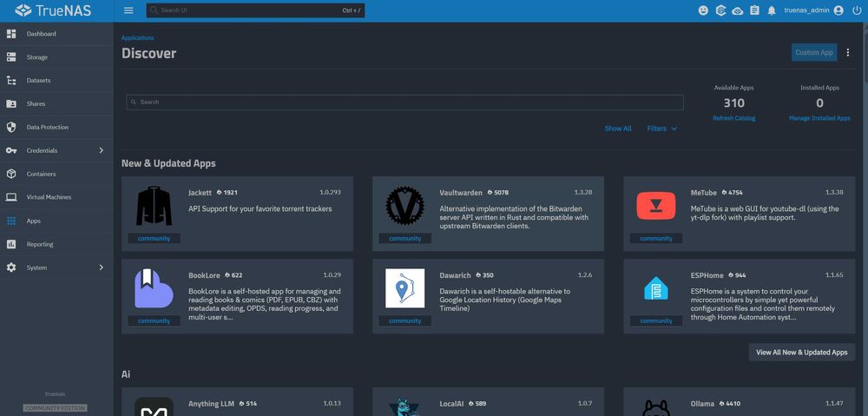
Task: Open the TrueCommand status icon
Action: pos(720,10)
